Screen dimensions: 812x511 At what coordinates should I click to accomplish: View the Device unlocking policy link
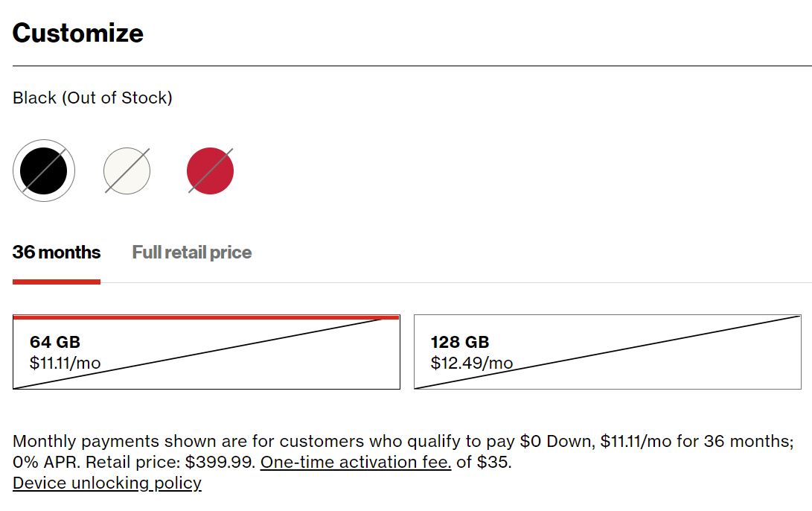tap(107, 483)
